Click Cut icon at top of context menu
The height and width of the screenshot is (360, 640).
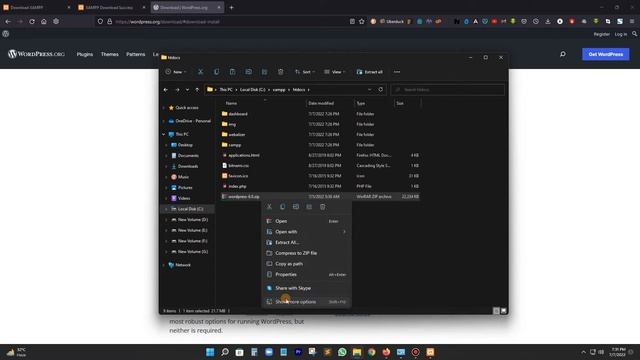[x=269, y=207]
